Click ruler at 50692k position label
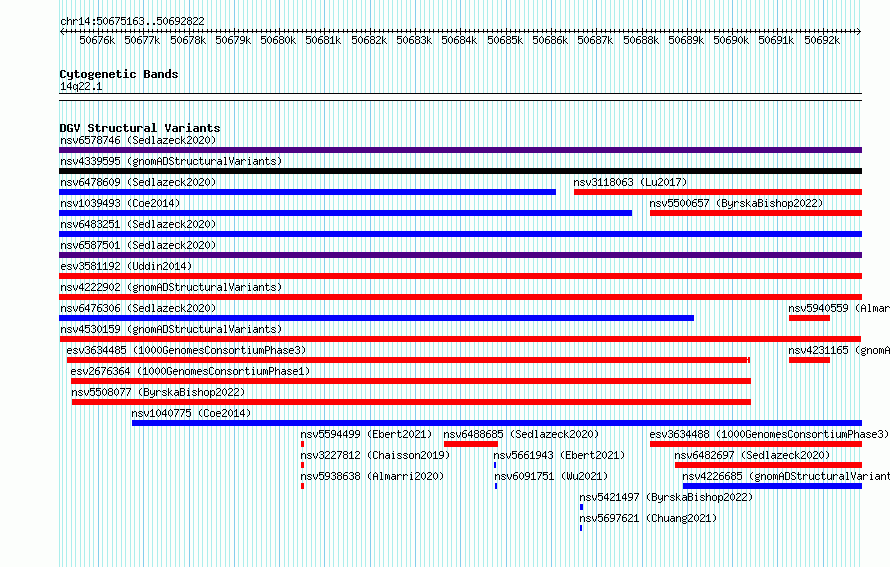 [822, 40]
